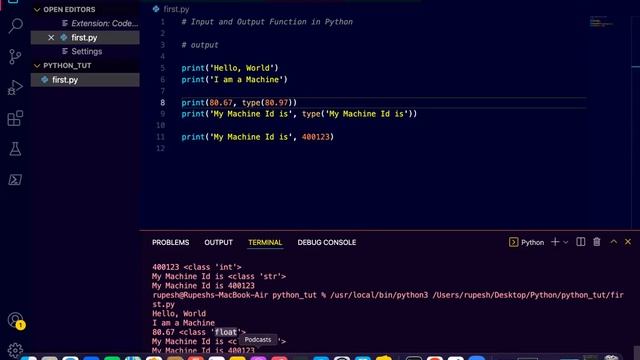Select Extension: Code... in Open Editors
The image size is (640, 360).
pos(100,23)
